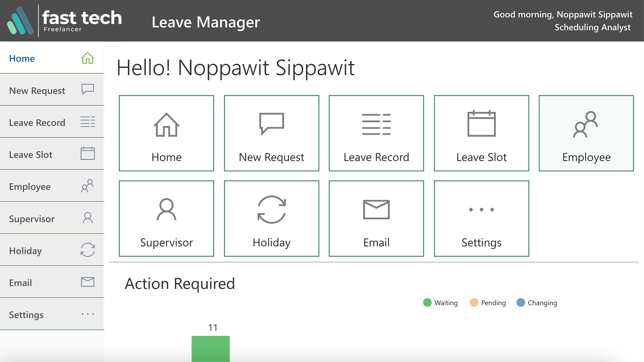Open the Supervisor tile in main grid
The height and width of the screenshot is (362, 644).
click(x=166, y=219)
